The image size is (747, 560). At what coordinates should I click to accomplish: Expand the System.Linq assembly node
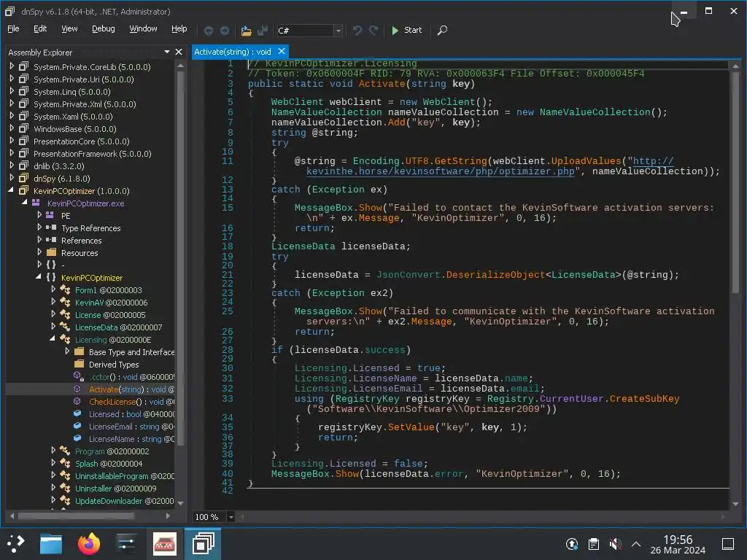coord(12,91)
